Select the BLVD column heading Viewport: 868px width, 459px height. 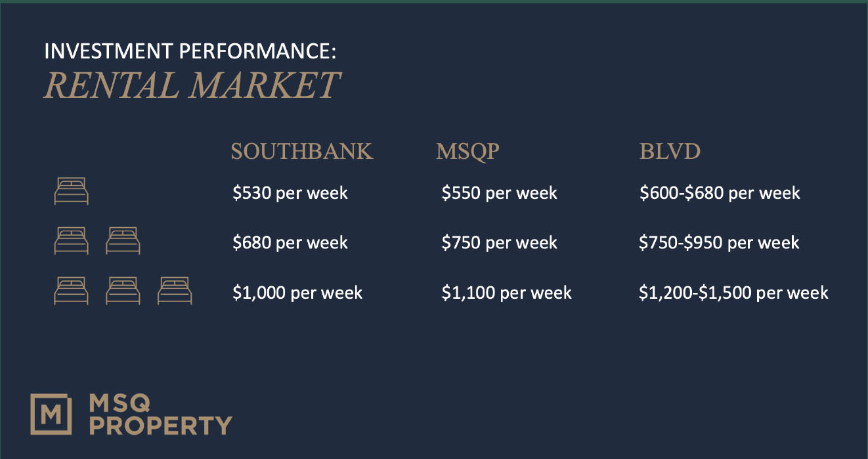[670, 152]
